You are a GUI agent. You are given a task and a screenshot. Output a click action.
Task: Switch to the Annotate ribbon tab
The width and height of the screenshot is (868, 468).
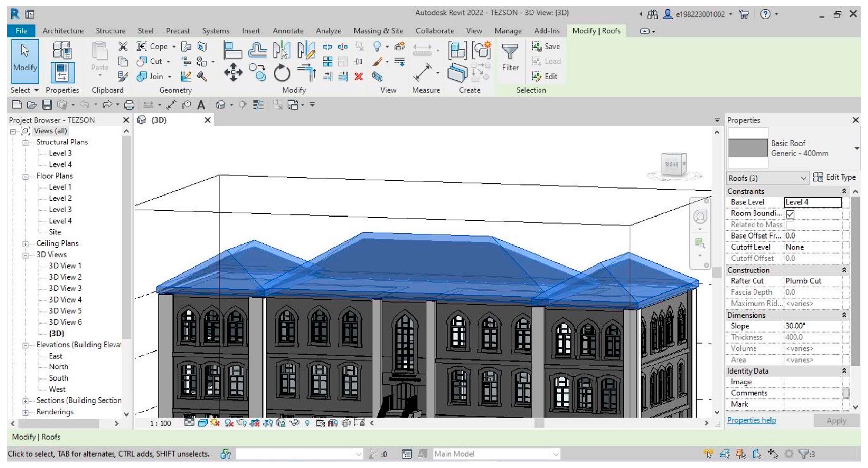coord(288,31)
